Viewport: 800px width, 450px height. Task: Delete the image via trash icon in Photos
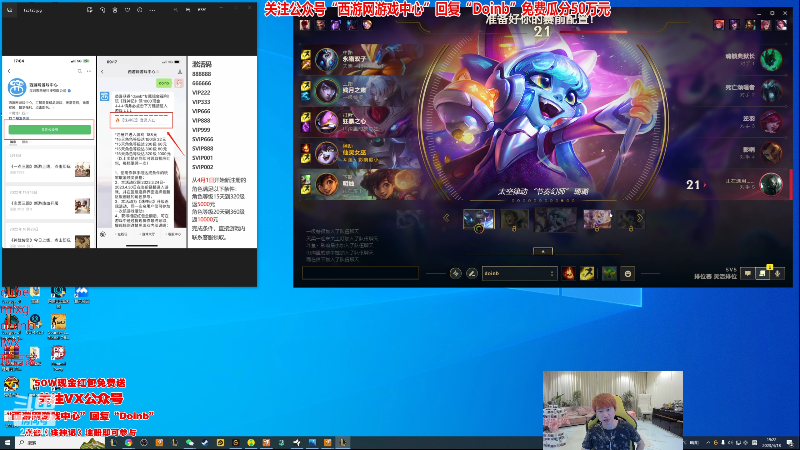115,10
